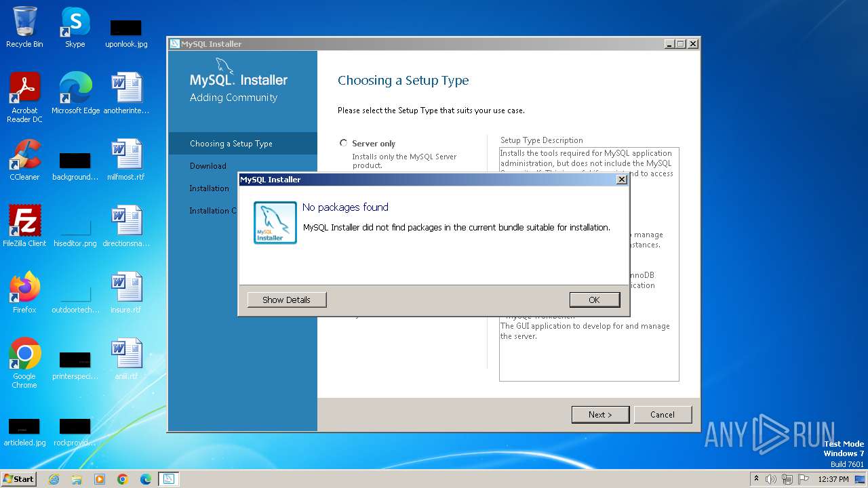Image resolution: width=868 pixels, height=488 pixels.
Task: Click Cancel in the MySQL Installer window
Action: point(663,414)
